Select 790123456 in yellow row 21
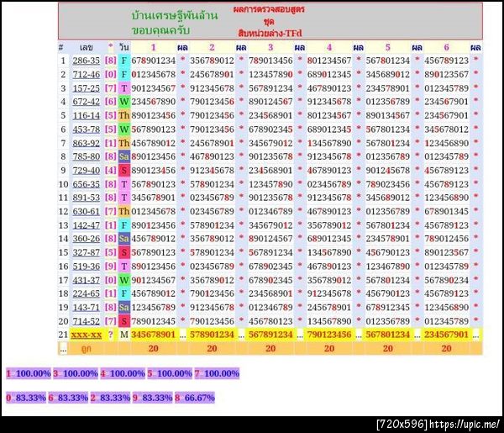 point(329,335)
